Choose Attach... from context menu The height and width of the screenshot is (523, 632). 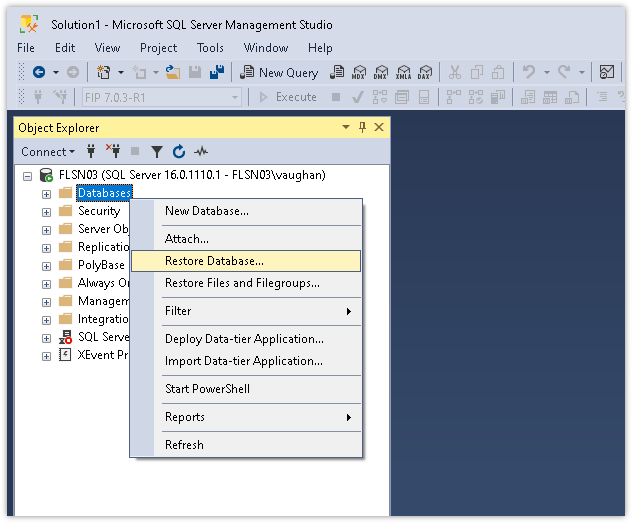[246, 239]
